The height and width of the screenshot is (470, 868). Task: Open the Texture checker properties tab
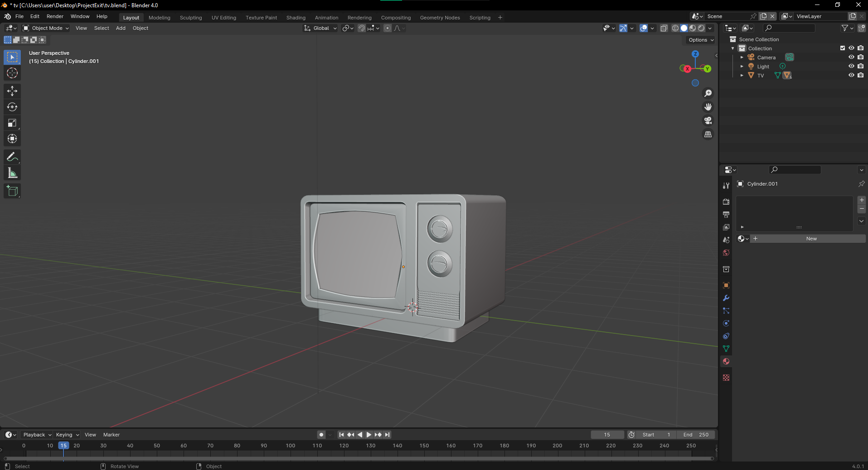coord(726,378)
